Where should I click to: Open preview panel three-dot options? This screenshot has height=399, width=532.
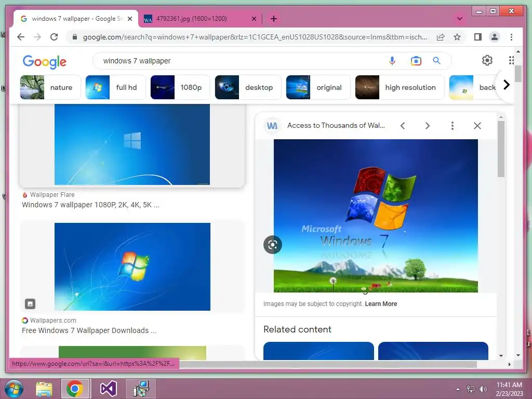453,126
